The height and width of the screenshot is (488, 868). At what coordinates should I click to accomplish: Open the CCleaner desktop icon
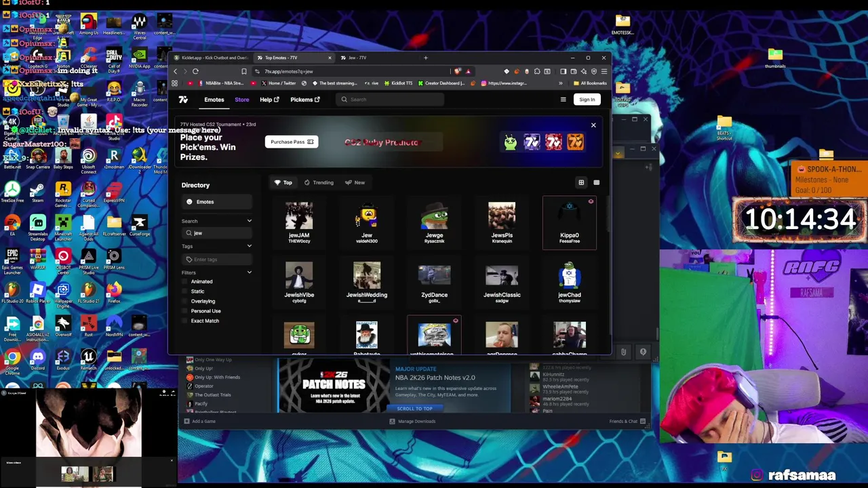pyautogui.click(x=89, y=58)
